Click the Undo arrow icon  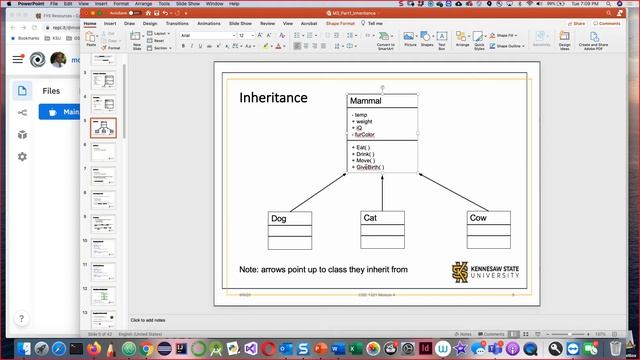coord(165,13)
